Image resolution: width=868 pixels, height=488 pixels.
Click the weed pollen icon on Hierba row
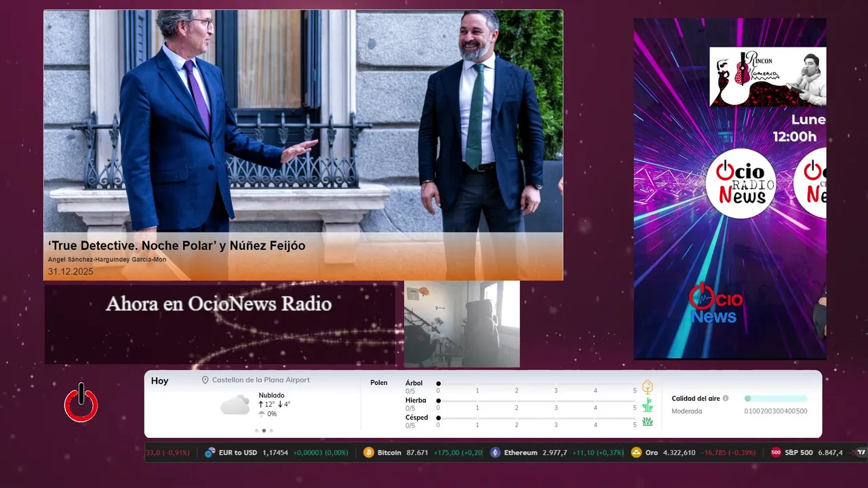coord(648,405)
